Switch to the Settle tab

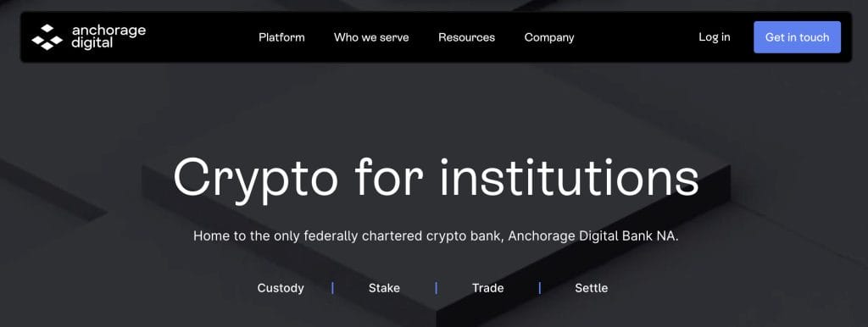coord(591,288)
